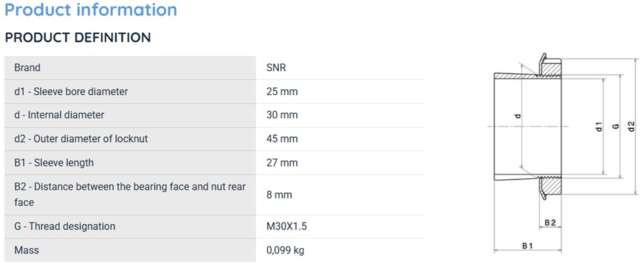Screen dimensions: 644x272
Task: Click the G - Thread designation label
Action: (64, 226)
